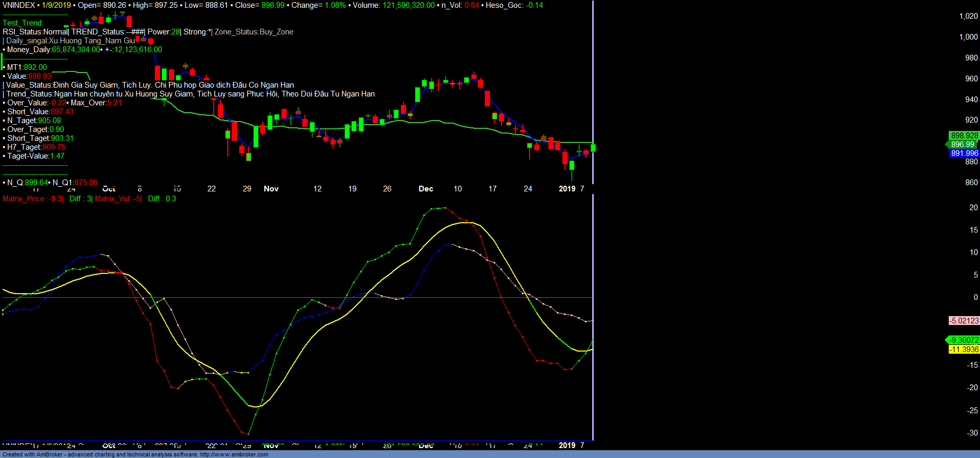Viewport: 980px width, 458px height.
Task: Click the pink -5.02123 indicator value tag
Action: [964, 321]
